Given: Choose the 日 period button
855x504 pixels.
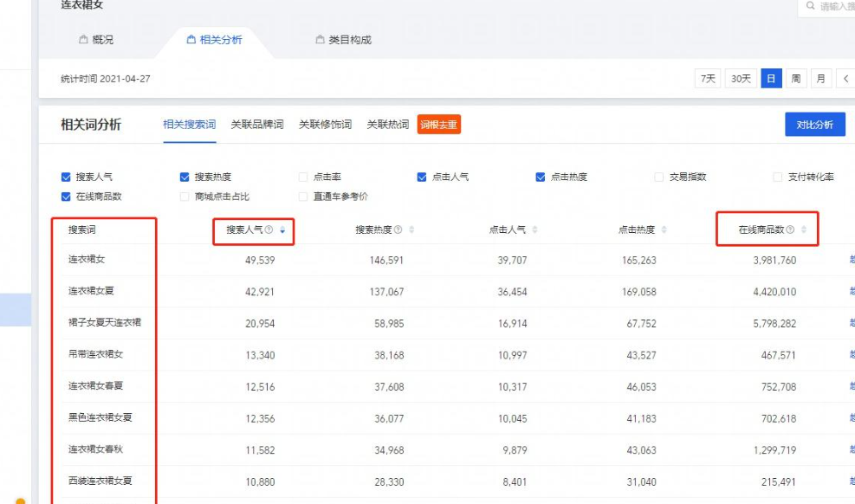Looking at the screenshot, I should (x=771, y=79).
